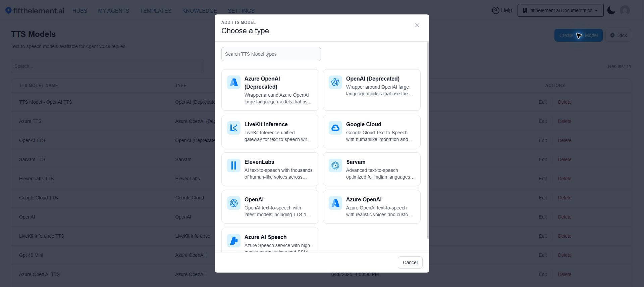The height and width of the screenshot is (287, 644).
Task: Click the Azure OpenAI (Deprecated) logo icon
Action: [234, 82]
